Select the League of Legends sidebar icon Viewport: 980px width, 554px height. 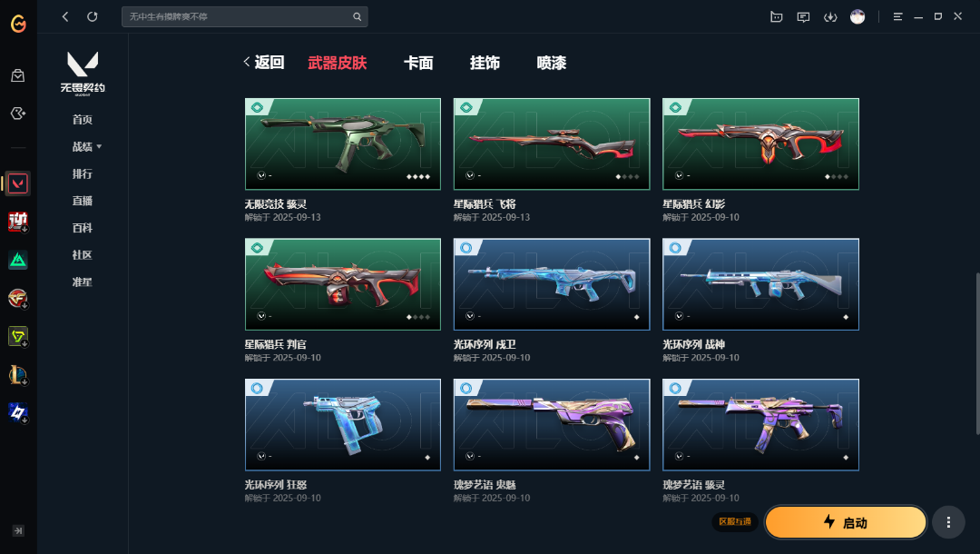(17, 374)
